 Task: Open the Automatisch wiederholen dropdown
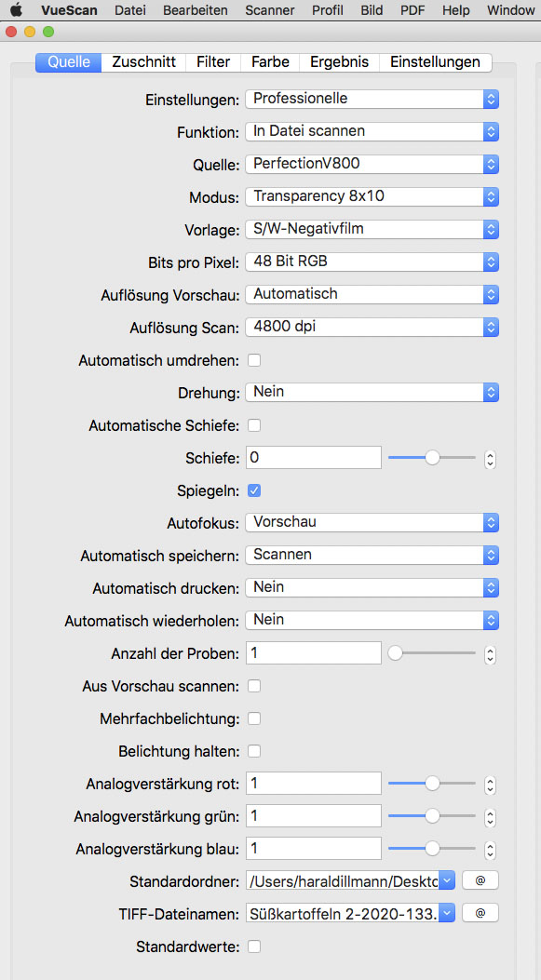pos(372,620)
